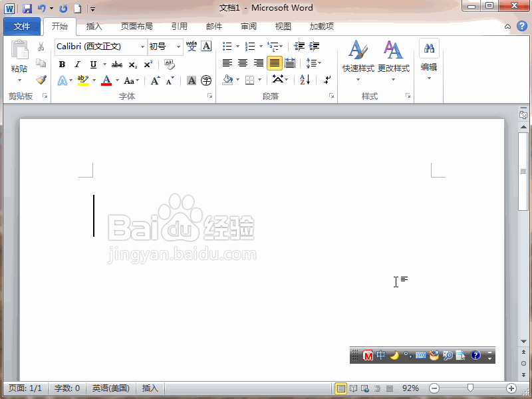Click the zoom slider handle
The width and height of the screenshot is (532, 399).
tap(470, 388)
